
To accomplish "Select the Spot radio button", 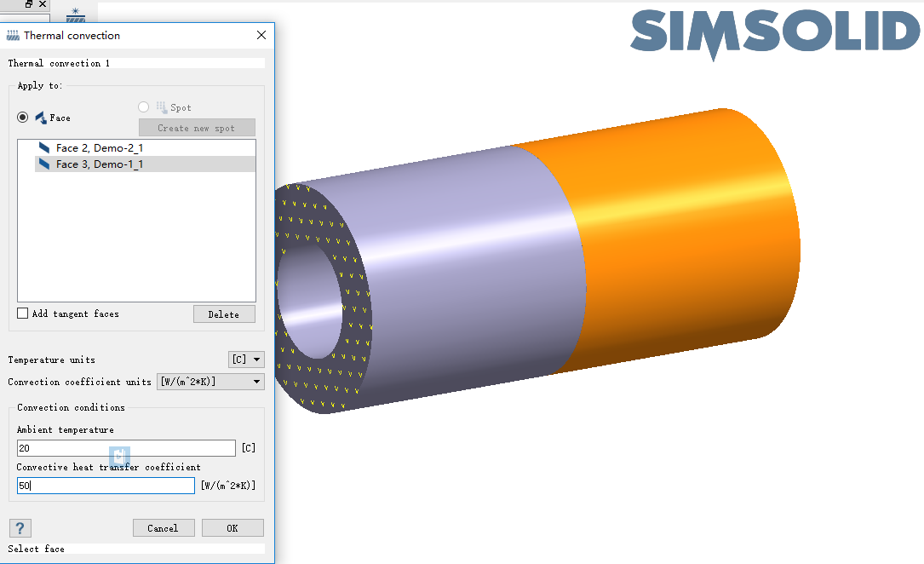I will (x=143, y=106).
